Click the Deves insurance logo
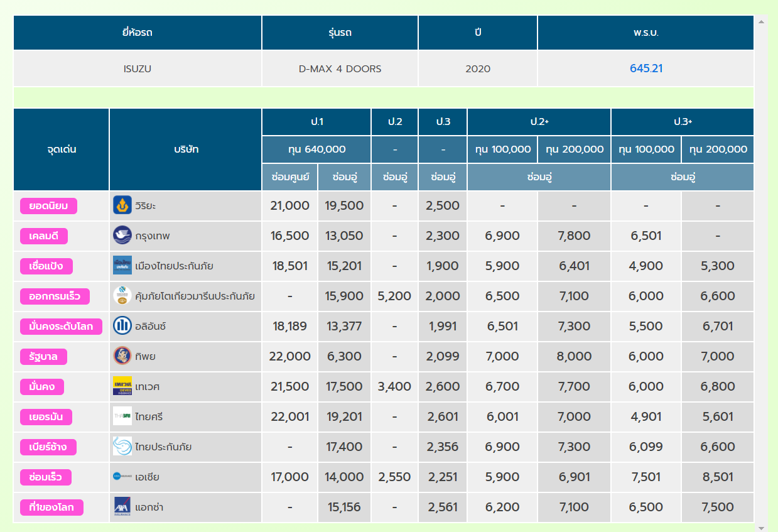 coord(122,386)
